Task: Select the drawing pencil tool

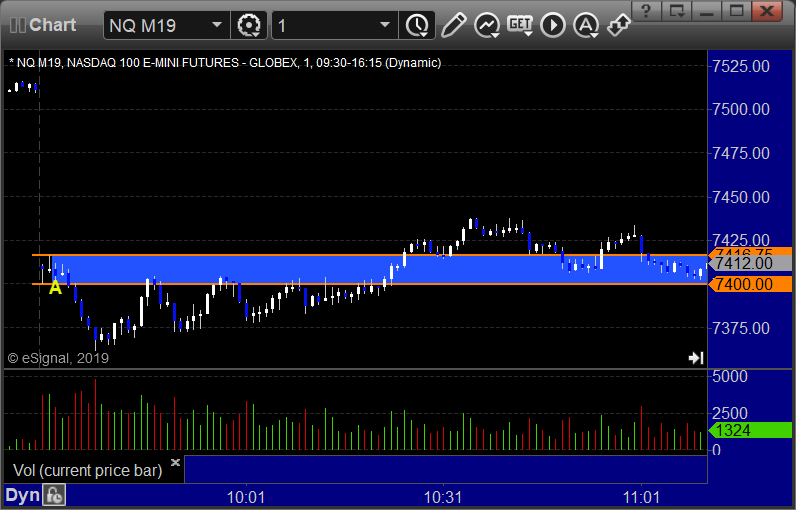Action: click(x=453, y=25)
